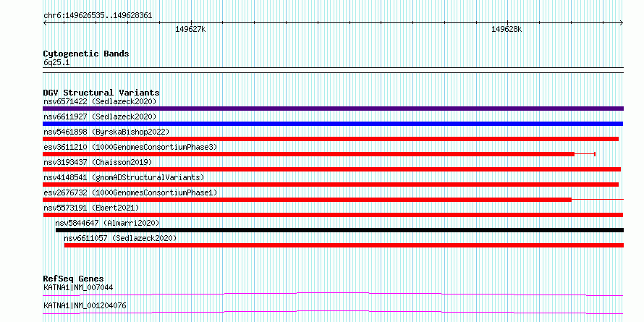Open nsv4148541 (gnomADStructuralVariants) label
The width and height of the screenshot is (644, 322).
(x=124, y=177)
